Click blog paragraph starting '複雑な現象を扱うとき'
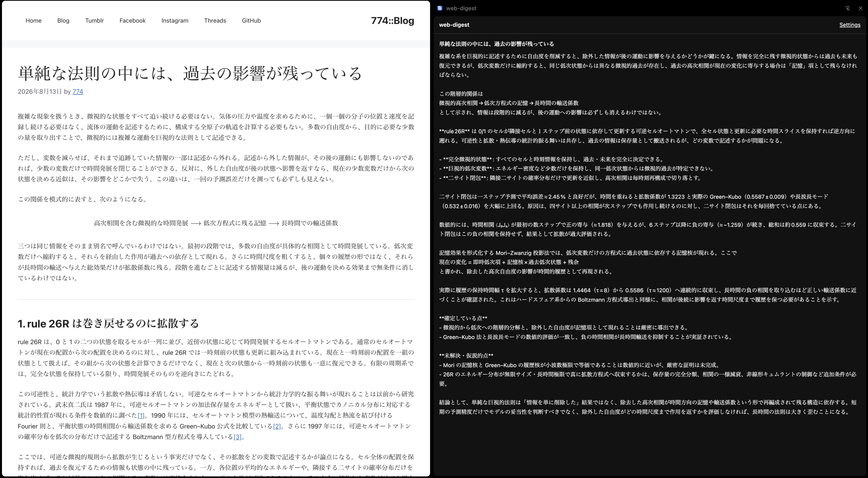The height and width of the screenshot is (478, 868). (x=216, y=127)
